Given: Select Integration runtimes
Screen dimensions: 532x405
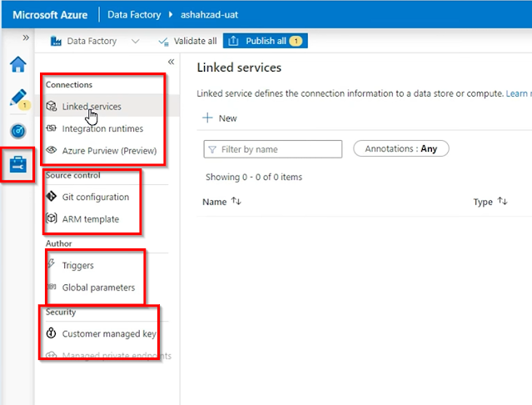Looking at the screenshot, I should tap(102, 128).
